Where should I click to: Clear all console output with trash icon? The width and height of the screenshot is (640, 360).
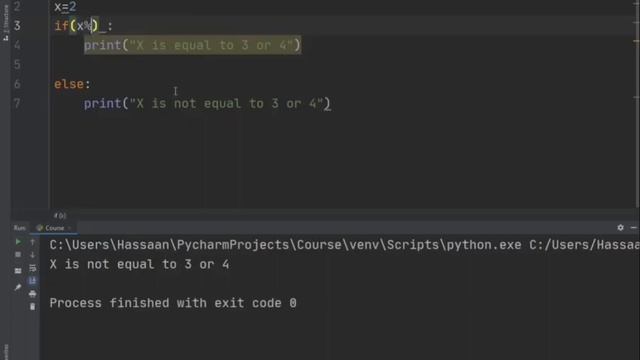[x=33, y=307]
